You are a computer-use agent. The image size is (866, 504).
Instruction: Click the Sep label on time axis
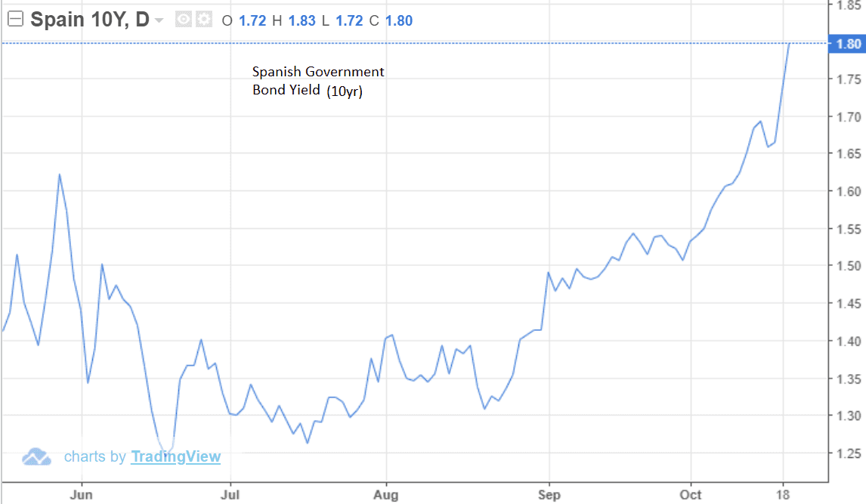coord(549,495)
